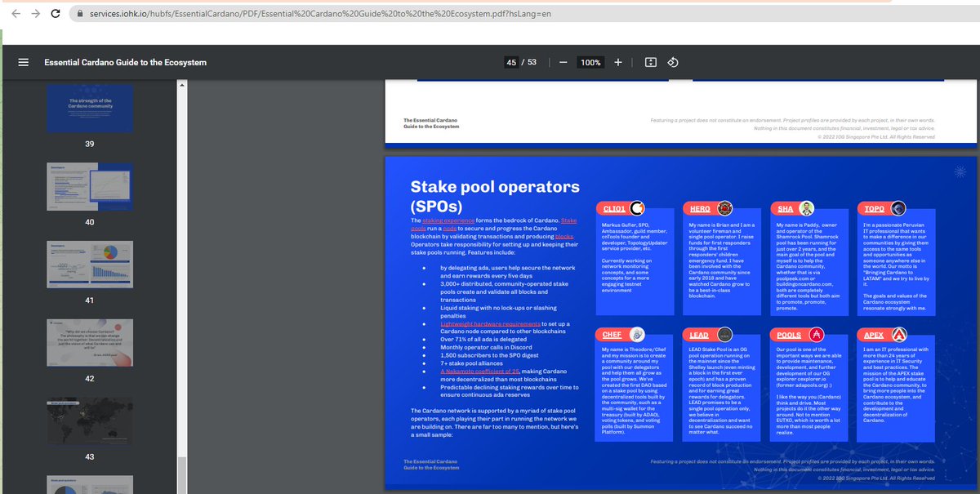
Task: Open the POOLS ticker link
Action: (x=789, y=335)
